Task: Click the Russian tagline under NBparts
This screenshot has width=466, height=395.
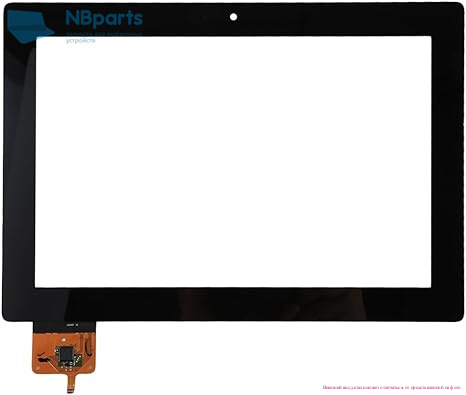Action: [104, 37]
